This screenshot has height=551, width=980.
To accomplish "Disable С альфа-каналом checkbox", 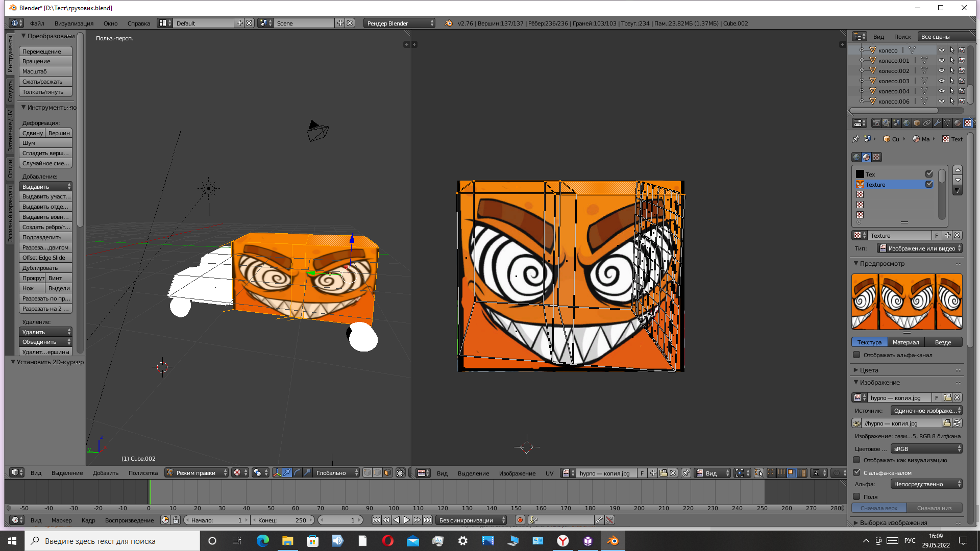I will click(857, 472).
